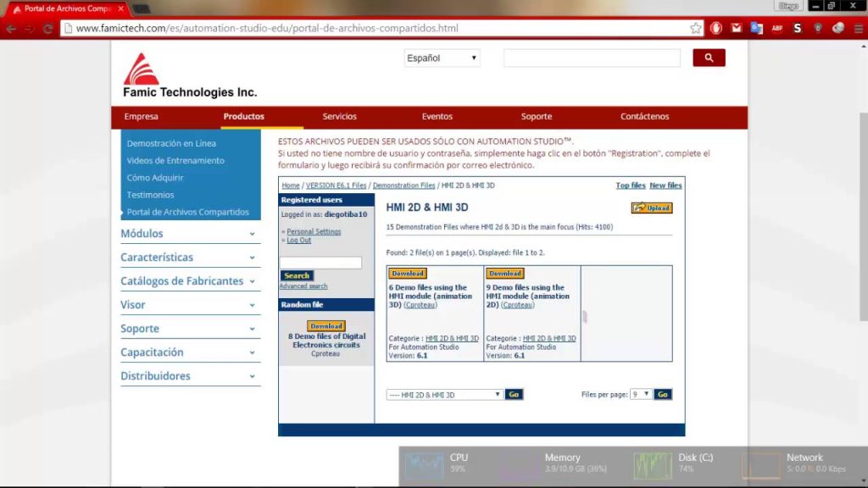The width and height of the screenshot is (868, 488).
Task: Click the CPU usage indicator graph
Action: (424, 464)
